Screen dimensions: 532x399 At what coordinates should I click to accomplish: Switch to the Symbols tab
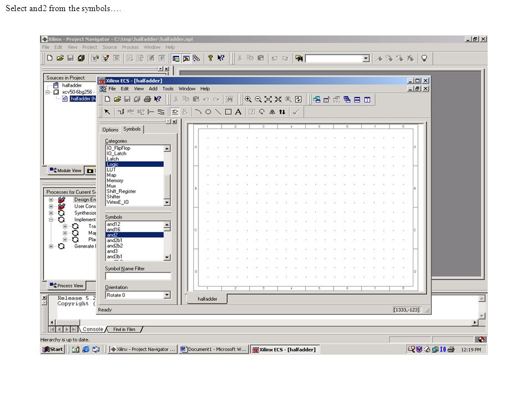pyautogui.click(x=132, y=129)
